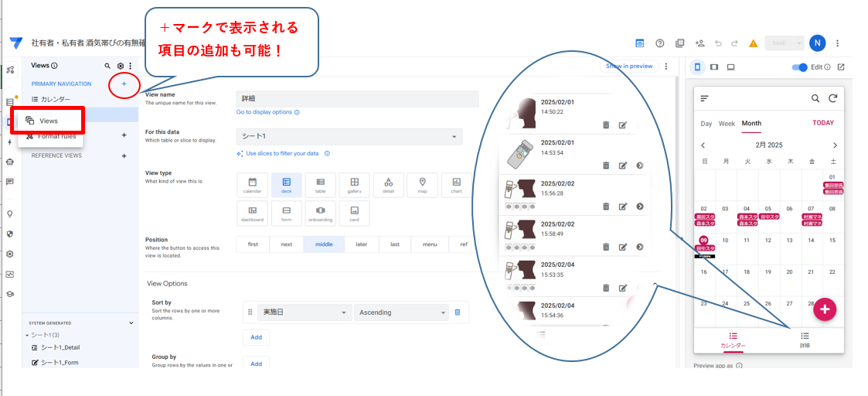Set Position to first
Viewport: 868px width, 396px height.
coord(253,244)
